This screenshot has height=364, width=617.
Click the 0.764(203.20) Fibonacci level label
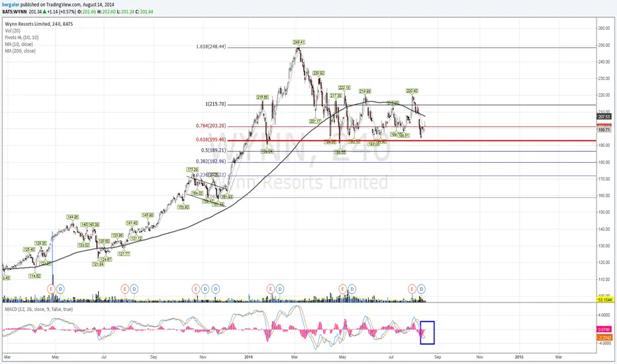[211, 126]
